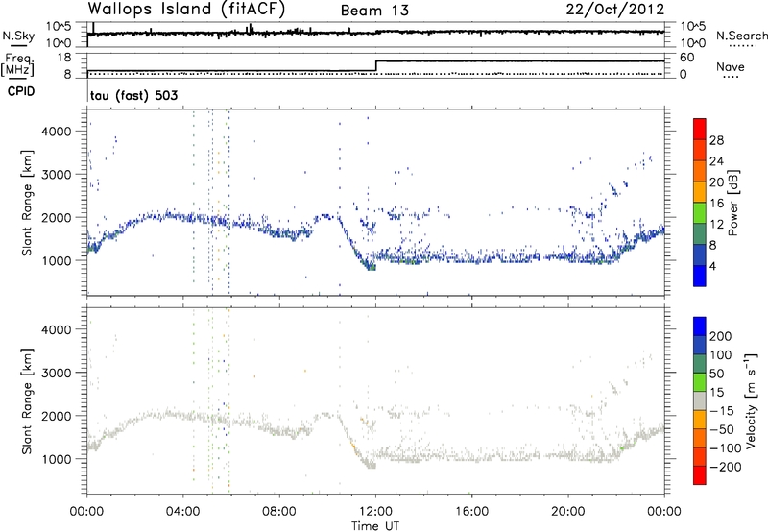
Task: Pick the light green segment of the Power color bar
Action: point(700,213)
